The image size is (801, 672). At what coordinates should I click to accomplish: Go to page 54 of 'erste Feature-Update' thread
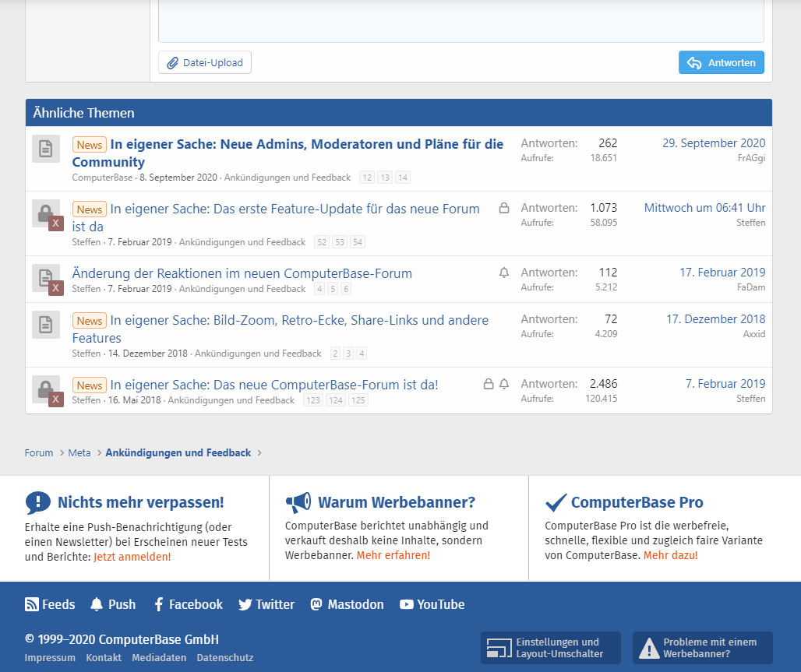tap(358, 242)
